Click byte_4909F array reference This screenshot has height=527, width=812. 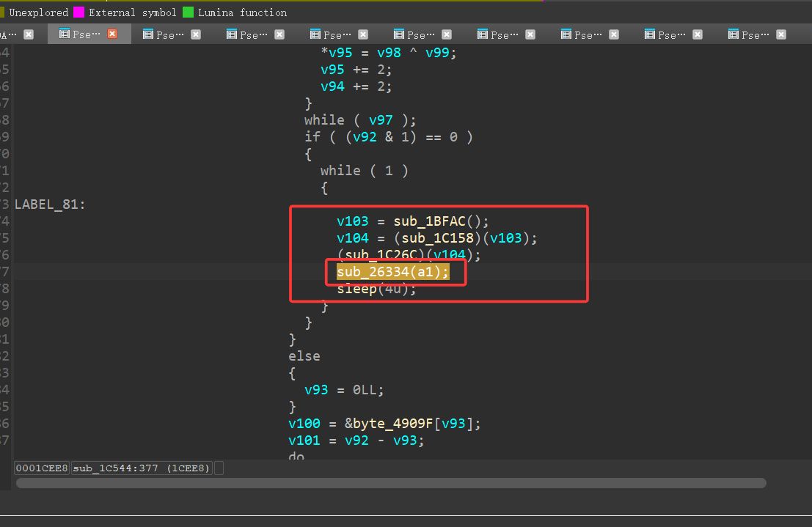[x=394, y=424]
